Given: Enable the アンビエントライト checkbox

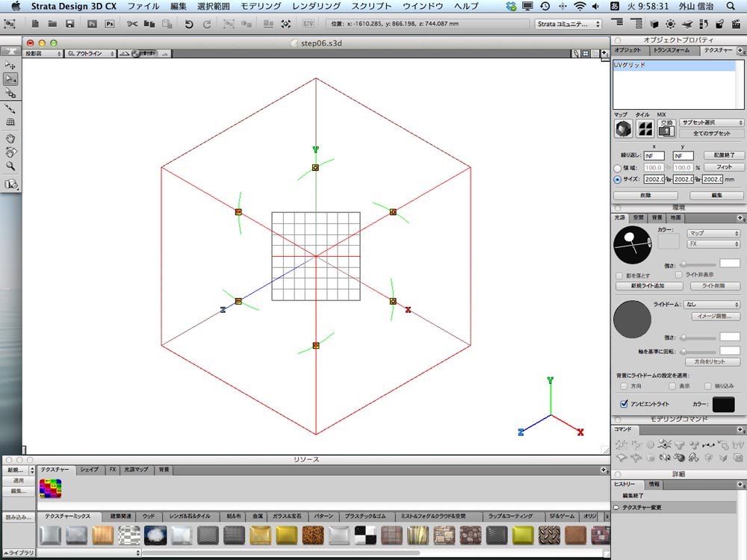Looking at the screenshot, I should (624, 404).
